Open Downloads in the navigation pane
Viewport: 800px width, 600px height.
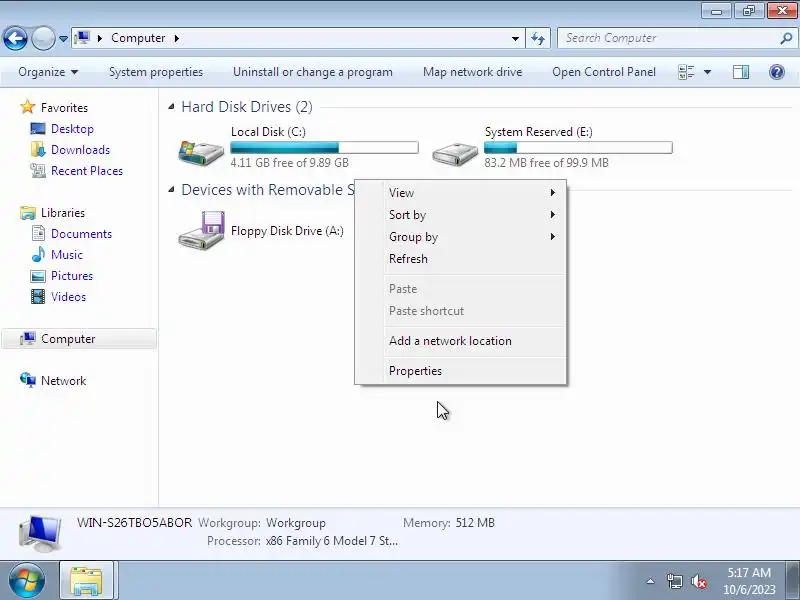pyautogui.click(x=80, y=149)
